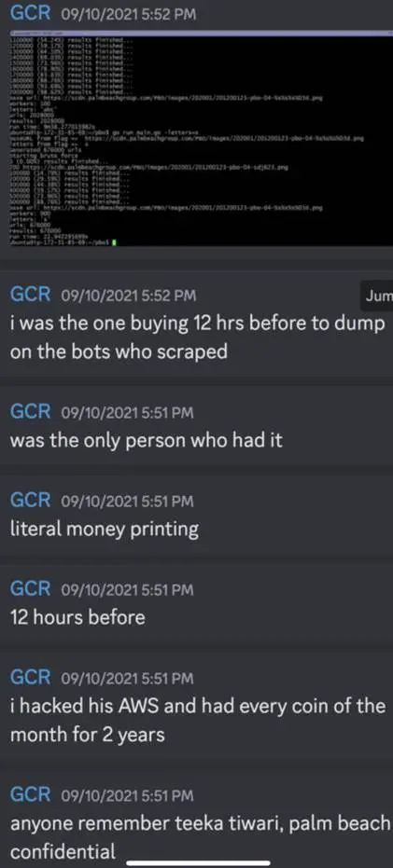393x868 pixels.
Task: Click GCR username on 'teeka tiwari' message
Action: coord(31,795)
